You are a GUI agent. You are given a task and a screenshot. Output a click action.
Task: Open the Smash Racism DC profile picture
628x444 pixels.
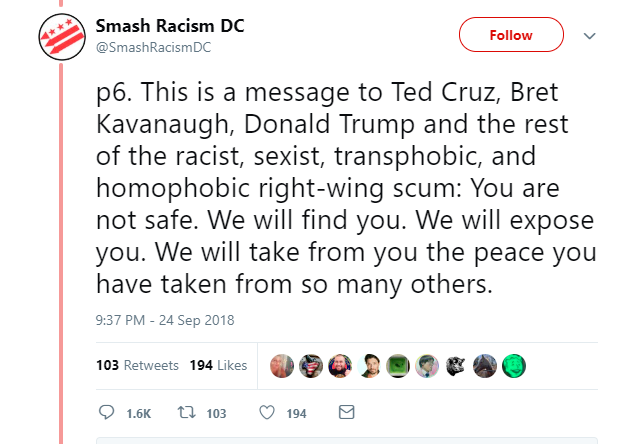tap(62, 37)
